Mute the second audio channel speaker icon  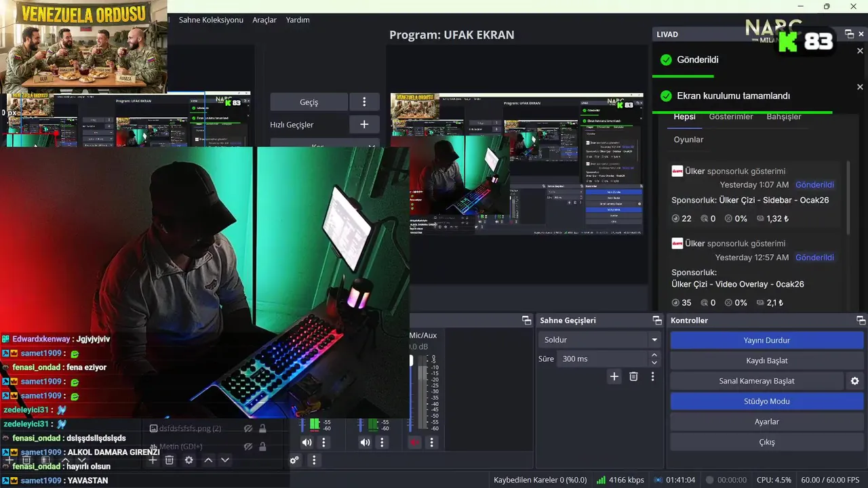point(365,443)
